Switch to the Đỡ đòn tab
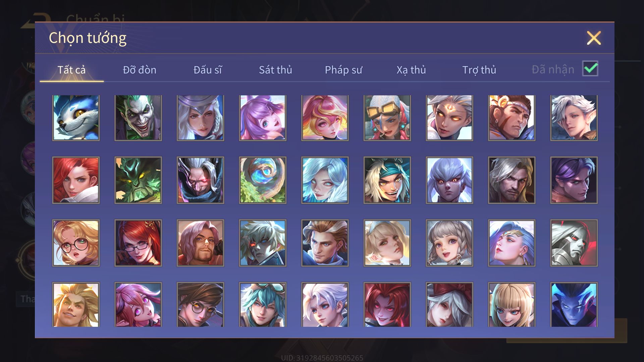The width and height of the screenshot is (644, 362). (x=140, y=70)
